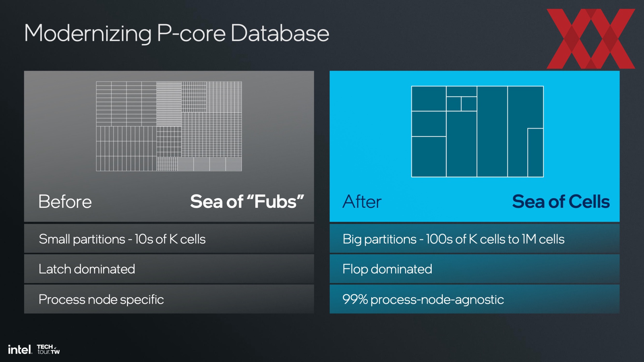Click the red XX watermark logo
Screen dimensions: 644x362
591,39
